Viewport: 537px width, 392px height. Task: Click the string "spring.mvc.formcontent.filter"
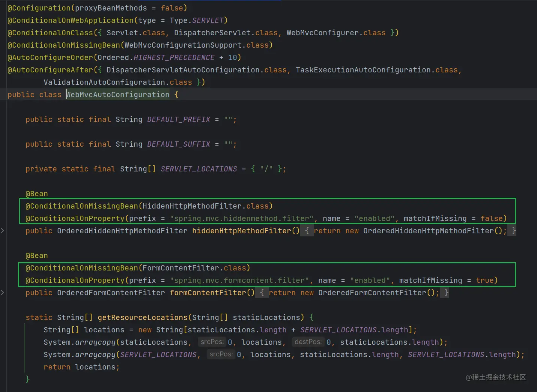pos(239,280)
